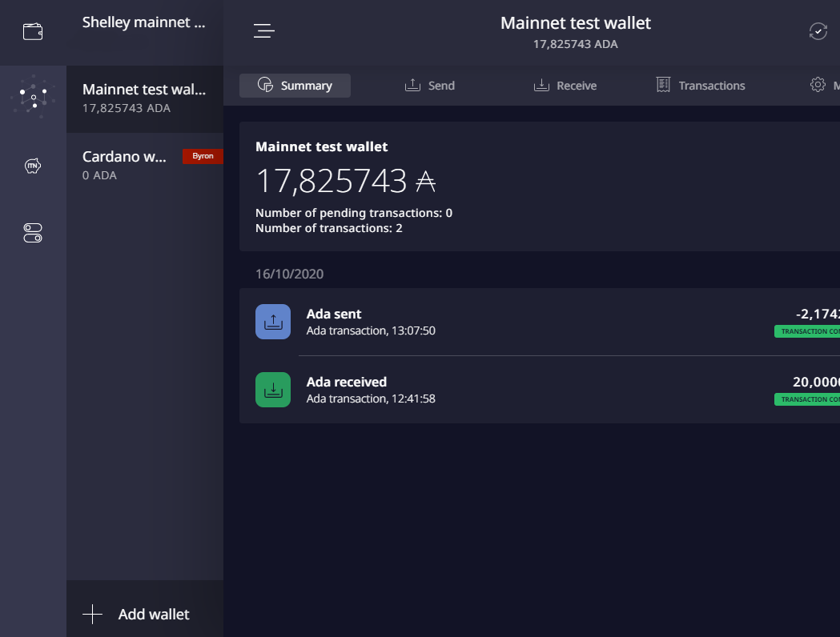Click the -2,174 sent amount
This screenshot has width=840, height=637.
click(818, 314)
